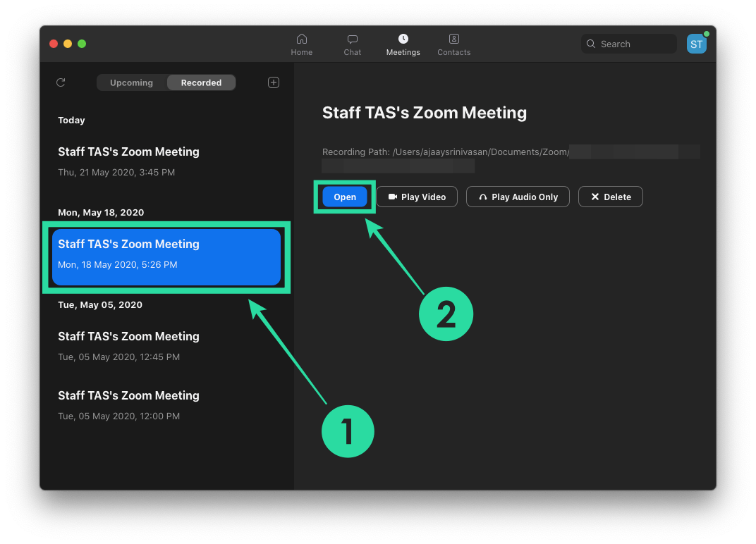Click the refresh recordings icon

61,82
